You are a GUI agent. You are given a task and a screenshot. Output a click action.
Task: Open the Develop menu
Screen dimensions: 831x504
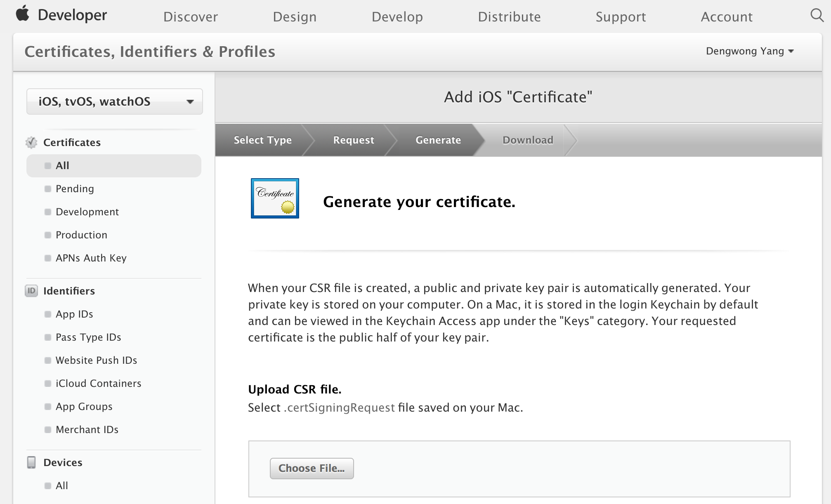pos(397,16)
